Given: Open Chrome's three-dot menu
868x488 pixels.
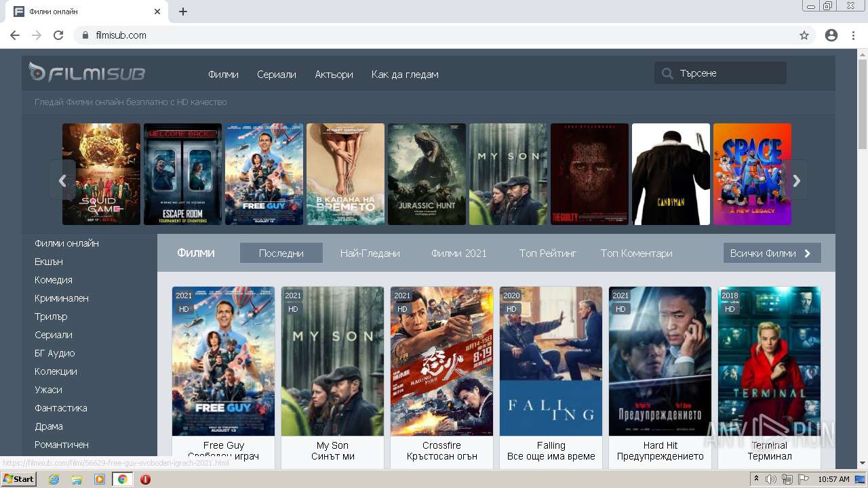Looking at the screenshot, I should [x=853, y=35].
